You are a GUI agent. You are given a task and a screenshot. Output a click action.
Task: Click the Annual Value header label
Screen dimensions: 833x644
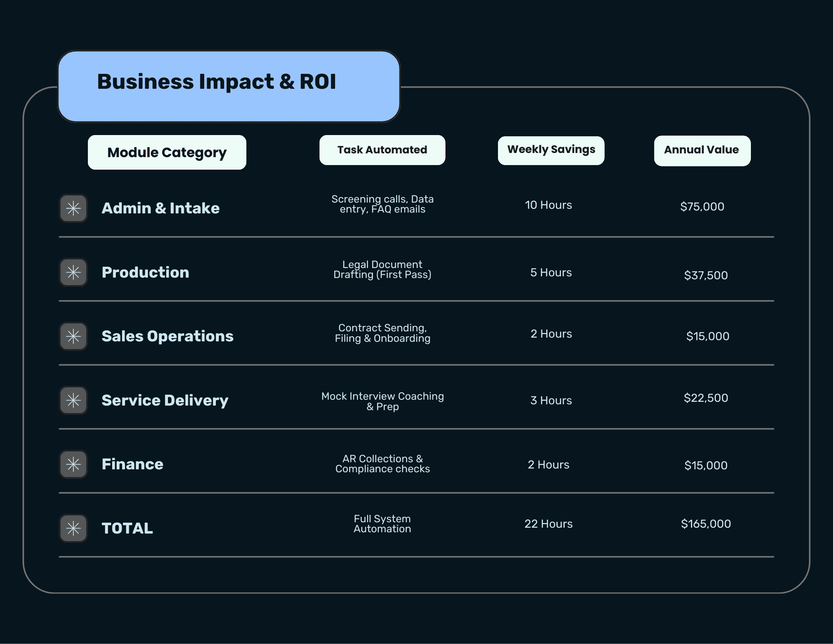[x=702, y=150]
